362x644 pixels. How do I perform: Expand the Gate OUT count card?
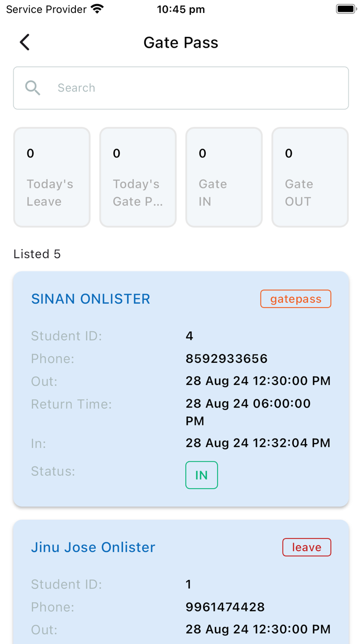(x=309, y=177)
